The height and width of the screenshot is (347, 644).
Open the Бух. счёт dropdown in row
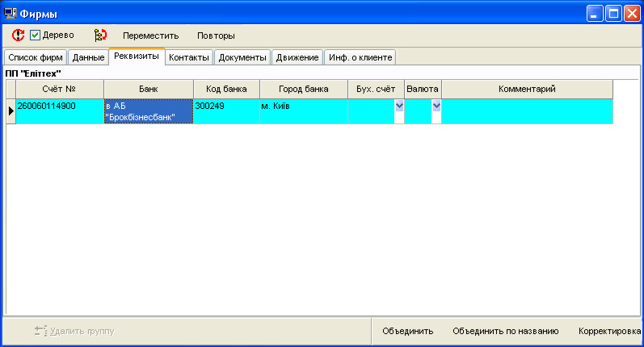point(398,106)
